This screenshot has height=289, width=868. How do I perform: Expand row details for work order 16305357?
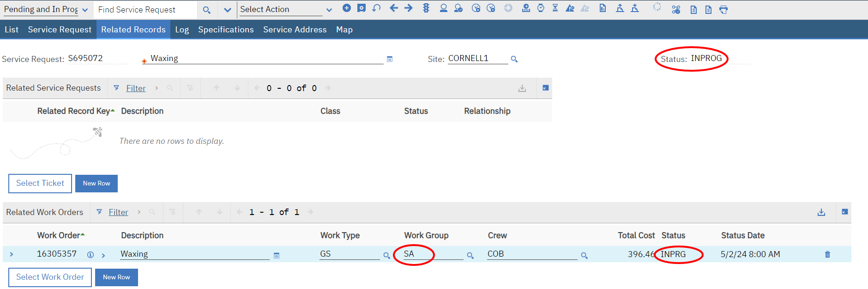point(12,254)
